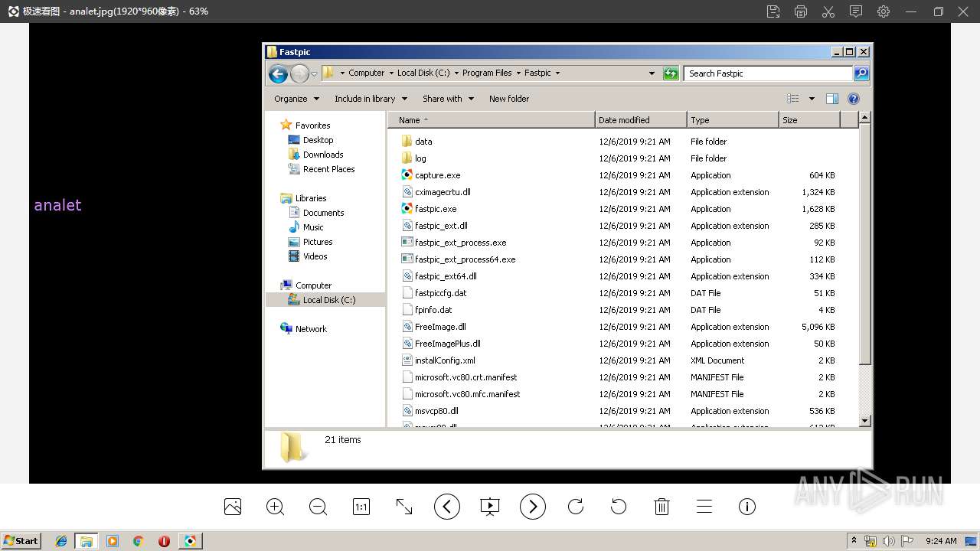Print the image with the printer icon

[x=801, y=11]
